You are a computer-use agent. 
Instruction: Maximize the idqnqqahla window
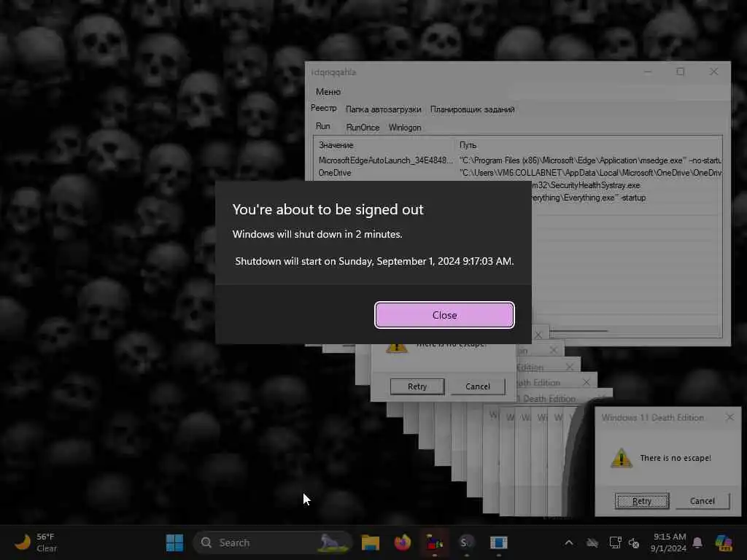pyautogui.click(x=681, y=71)
